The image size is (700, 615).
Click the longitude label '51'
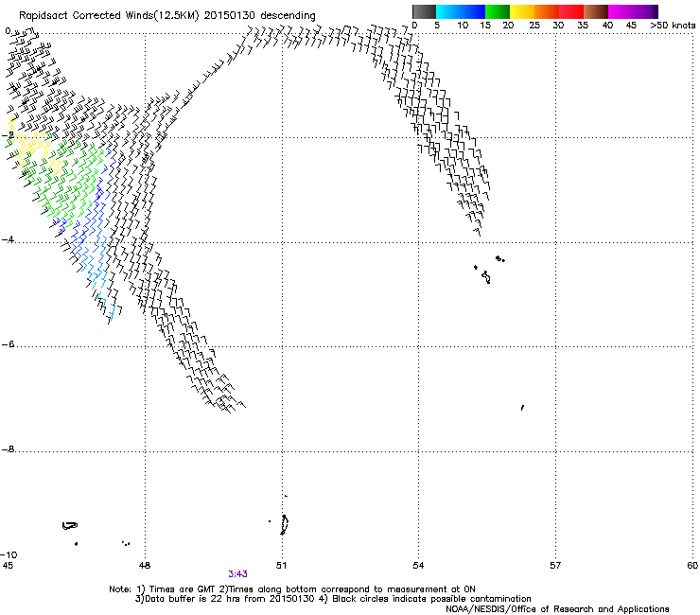281,566
